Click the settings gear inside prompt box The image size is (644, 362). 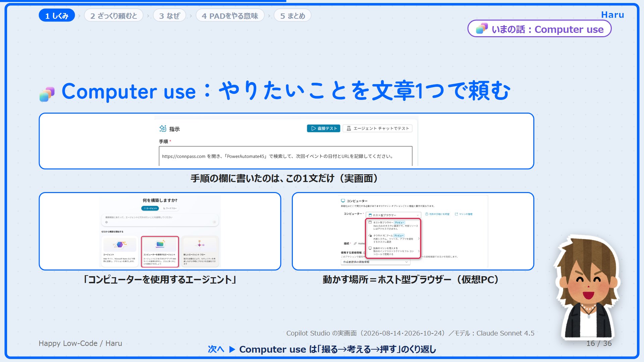click(x=106, y=222)
